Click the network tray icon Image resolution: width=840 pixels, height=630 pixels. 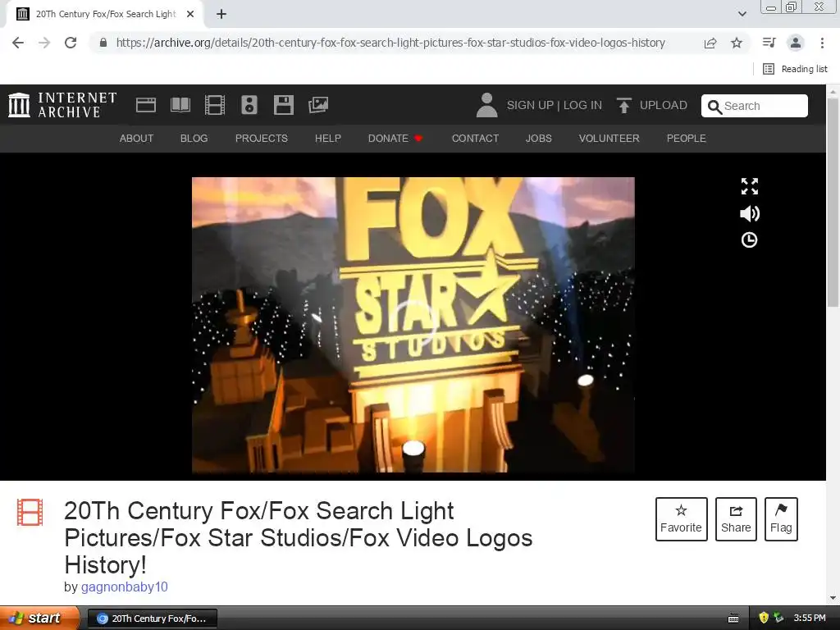(x=778, y=619)
